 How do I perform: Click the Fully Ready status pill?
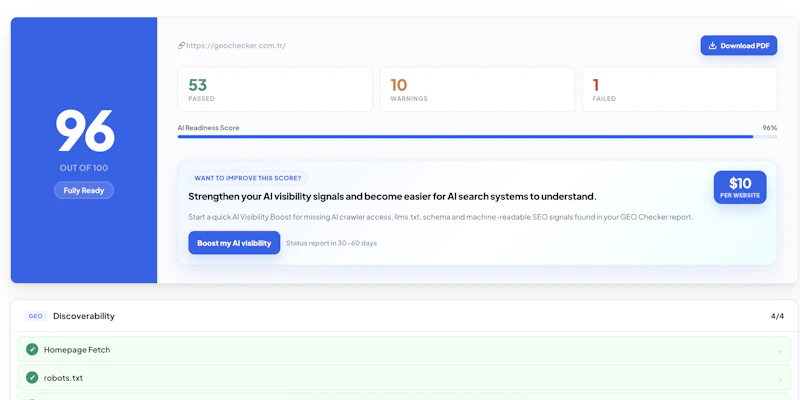pyautogui.click(x=84, y=190)
